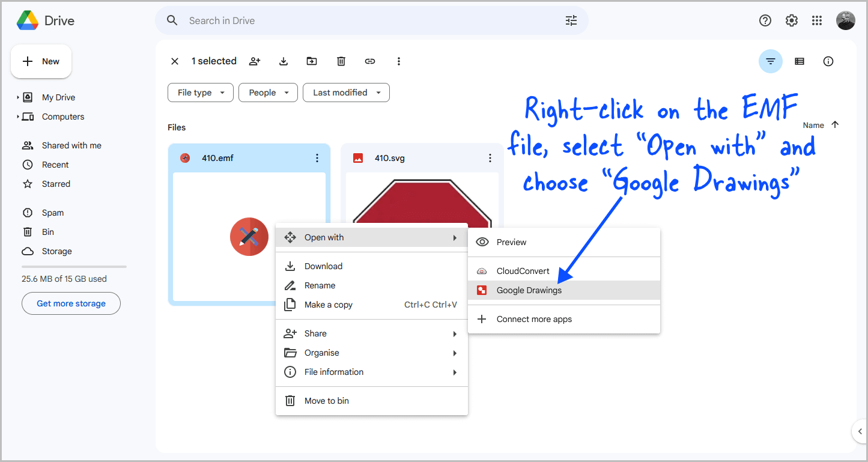Toggle the filter icon button
The width and height of the screenshot is (868, 462).
[x=771, y=61]
